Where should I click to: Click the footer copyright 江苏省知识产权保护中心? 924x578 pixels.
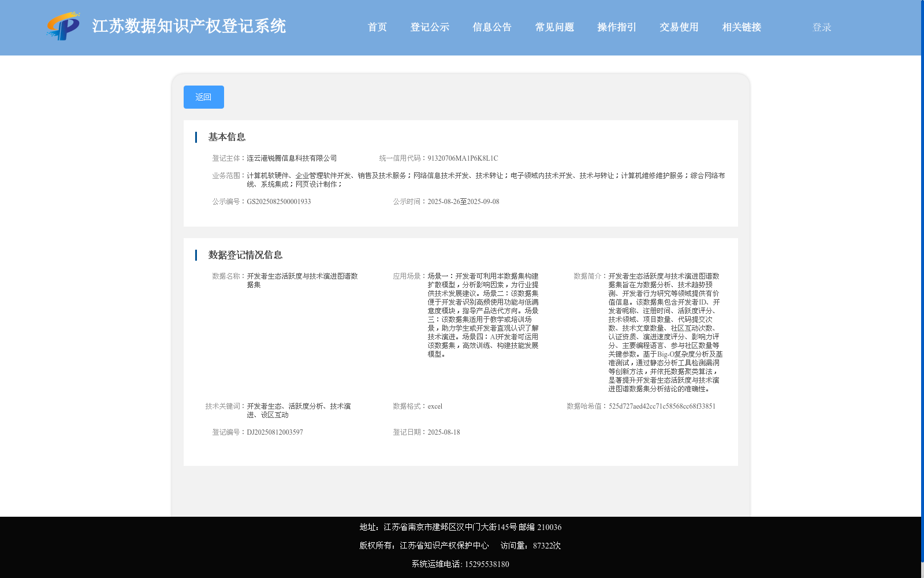(x=444, y=546)
